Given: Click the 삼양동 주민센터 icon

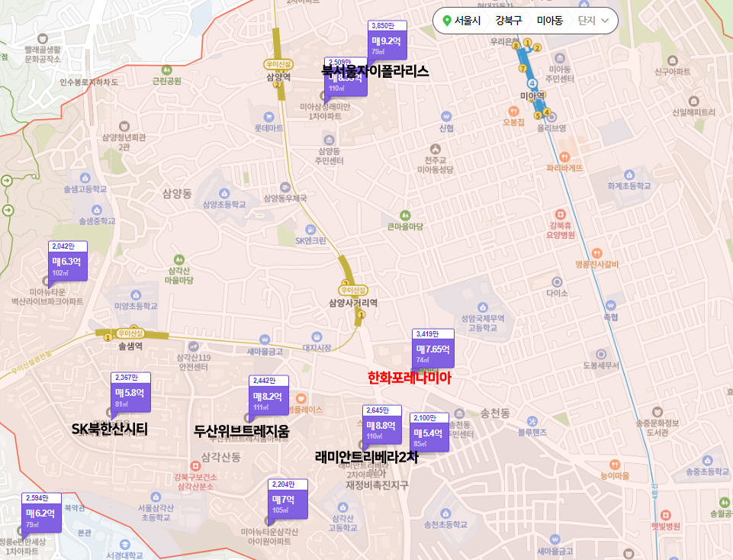Looking at the screenshot, I should (x=329, y=140).
